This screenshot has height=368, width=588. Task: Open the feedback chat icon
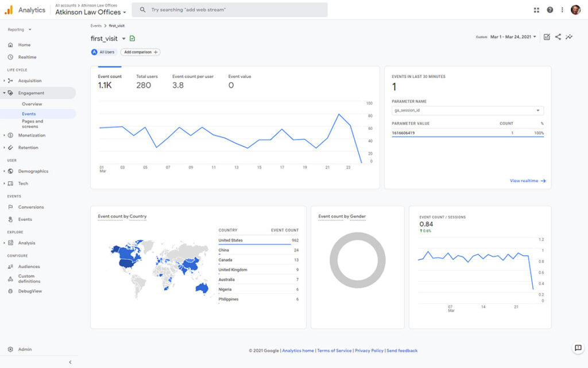tap(578, 348)
